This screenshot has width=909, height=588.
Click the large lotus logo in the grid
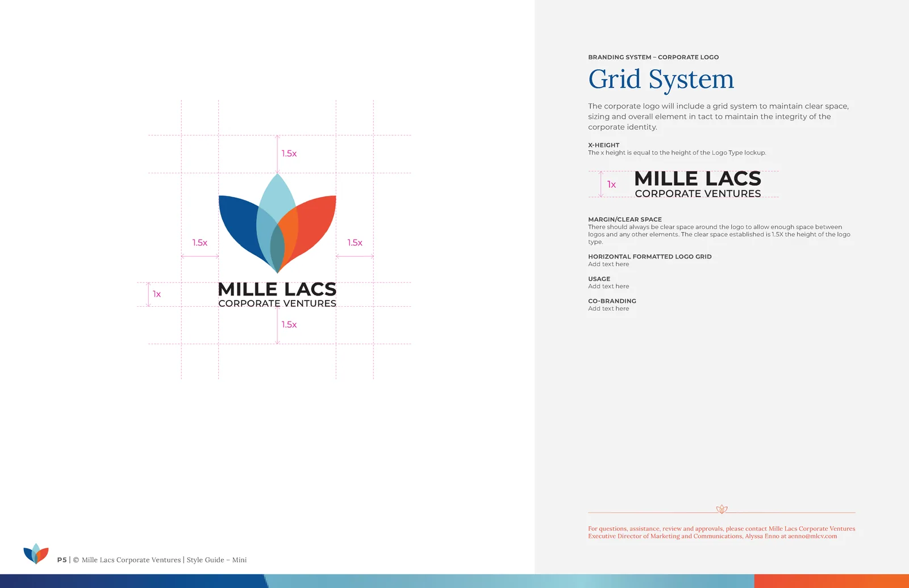pos(277,223)
